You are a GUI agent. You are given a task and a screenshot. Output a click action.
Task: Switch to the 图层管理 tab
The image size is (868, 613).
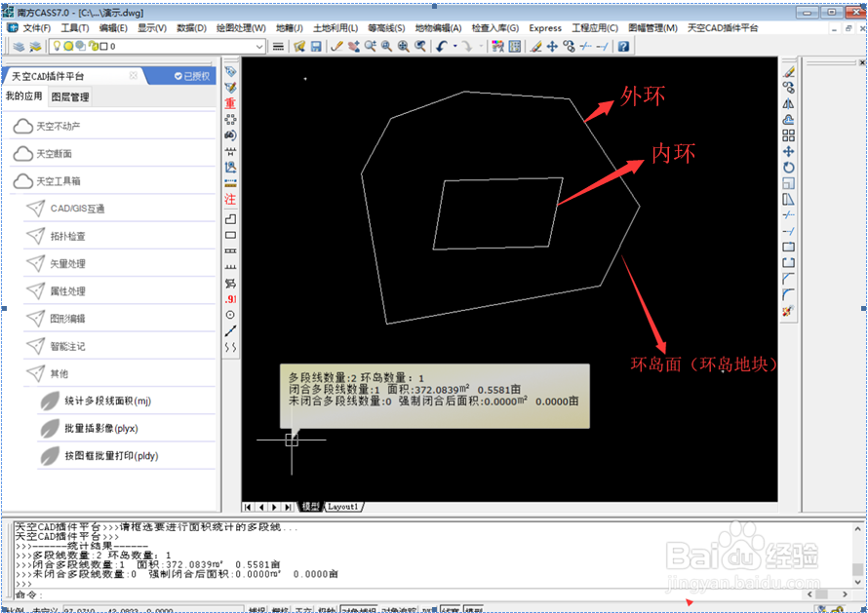70,97
